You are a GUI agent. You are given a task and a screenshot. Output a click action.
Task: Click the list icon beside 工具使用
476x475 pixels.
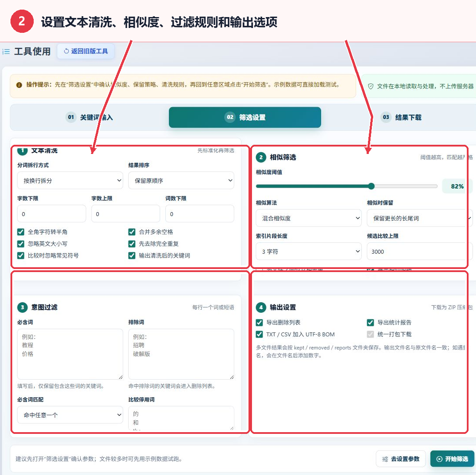(x=6, y=52)
